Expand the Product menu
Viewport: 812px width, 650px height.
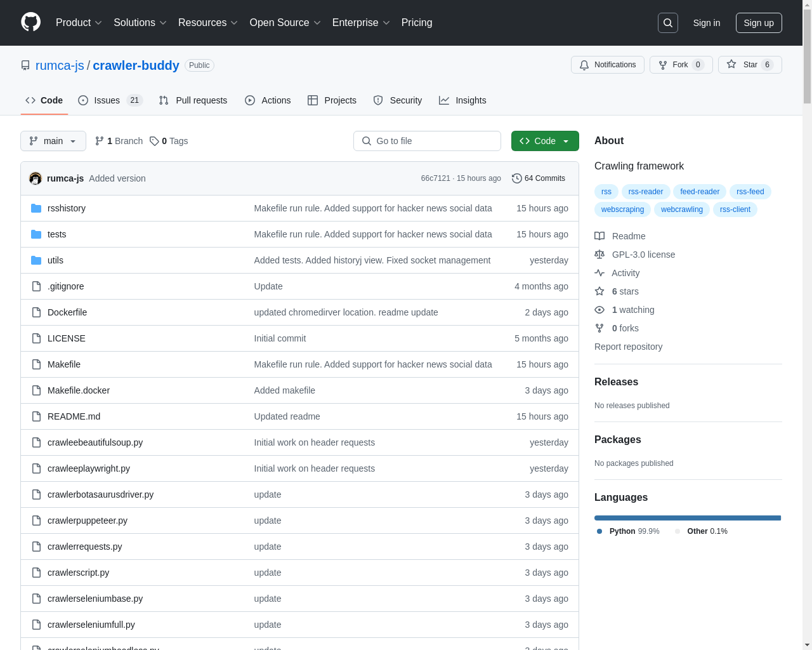click(79, 23)
